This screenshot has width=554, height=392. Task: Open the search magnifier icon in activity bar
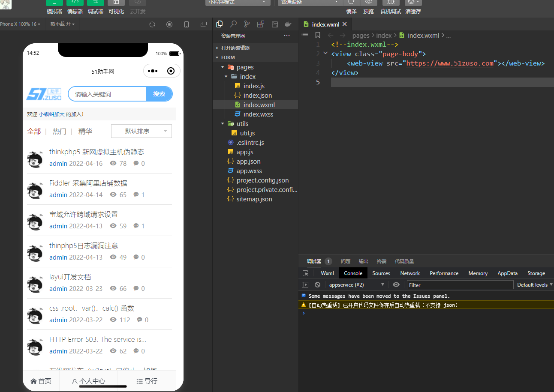[x=233, y=24]
